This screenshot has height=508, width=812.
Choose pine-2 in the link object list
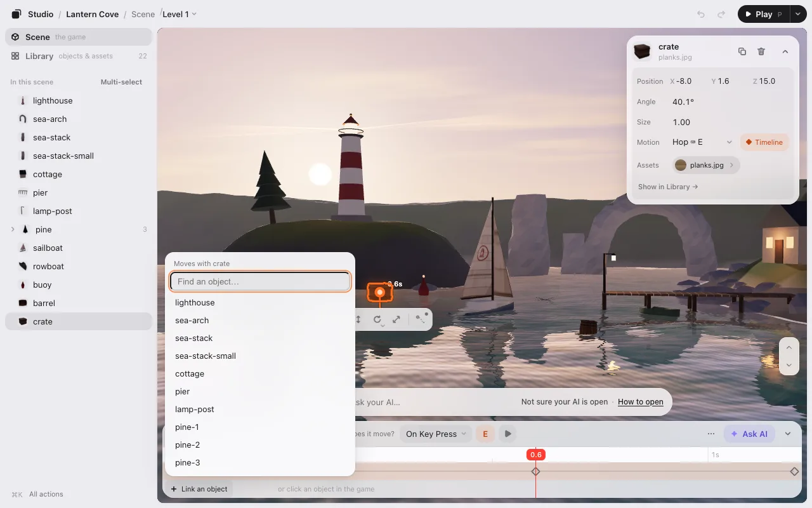point(259,444)
